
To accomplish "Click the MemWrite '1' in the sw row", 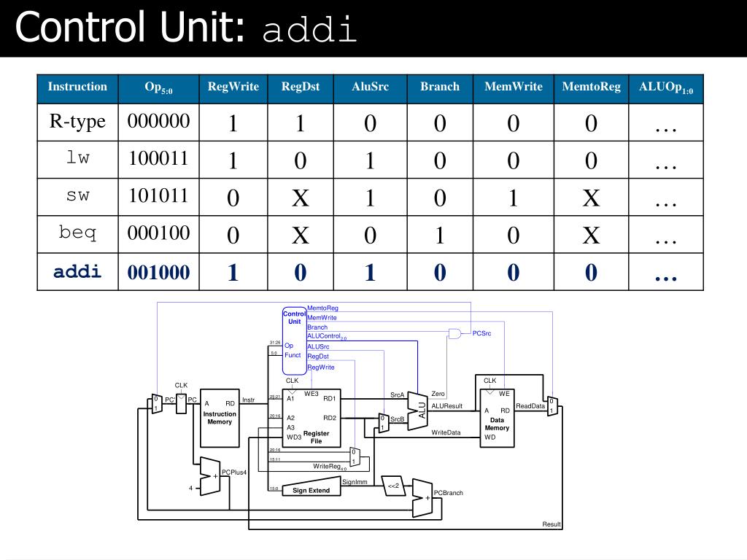I will (514, 198).
